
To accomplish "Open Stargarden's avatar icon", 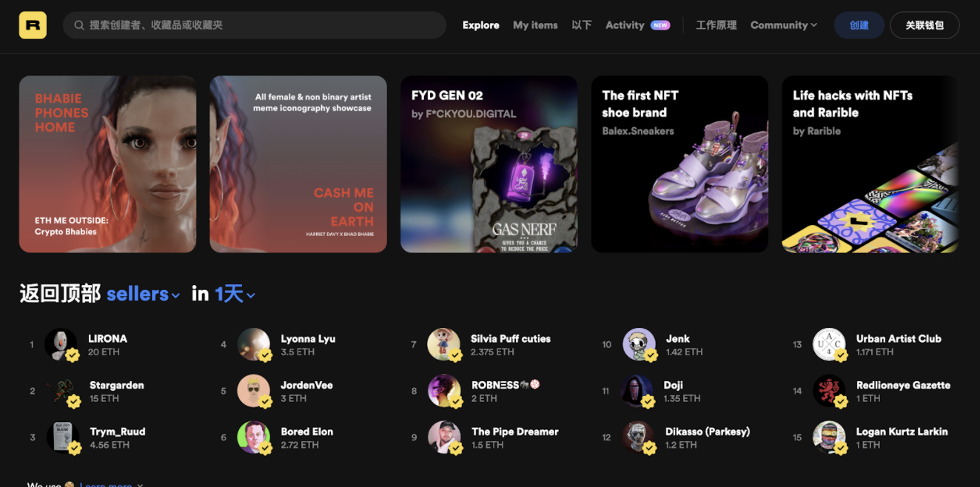I will 61,391.
